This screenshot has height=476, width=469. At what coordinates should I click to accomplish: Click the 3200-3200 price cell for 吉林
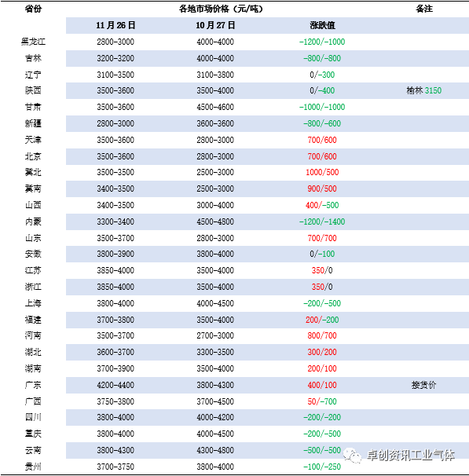click(x=115, y=58)
